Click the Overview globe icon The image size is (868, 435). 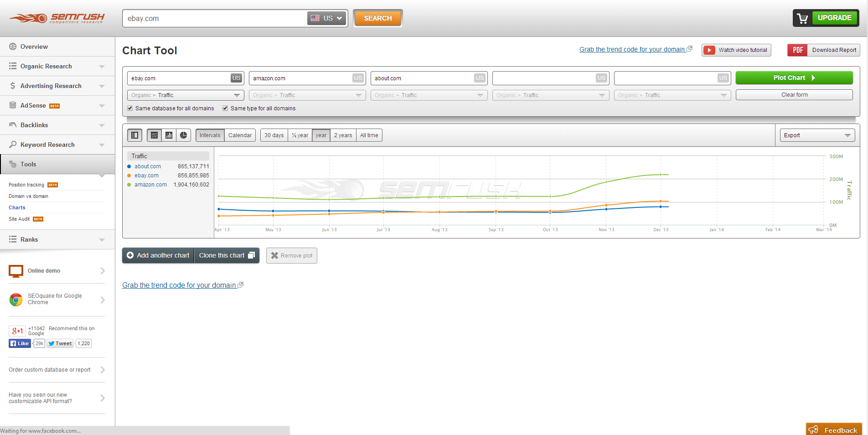pos(13,47)
